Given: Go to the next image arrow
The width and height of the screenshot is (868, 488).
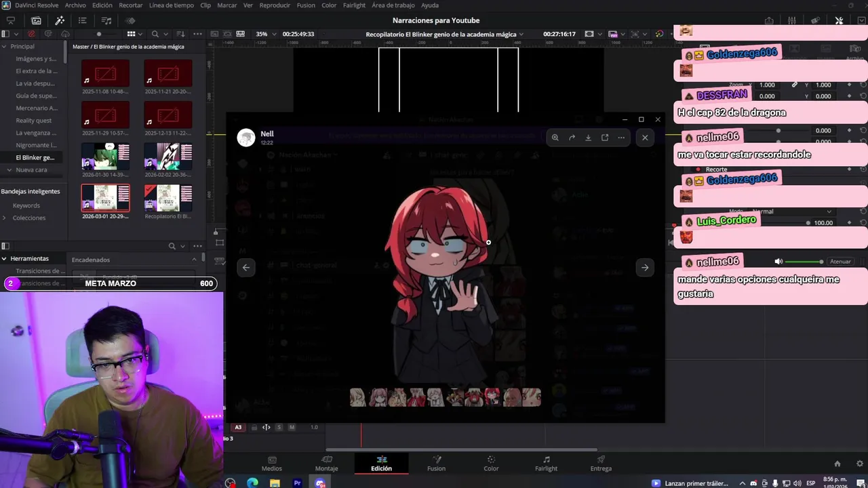Looking at the screenshot, I should (x=645, y=268).
